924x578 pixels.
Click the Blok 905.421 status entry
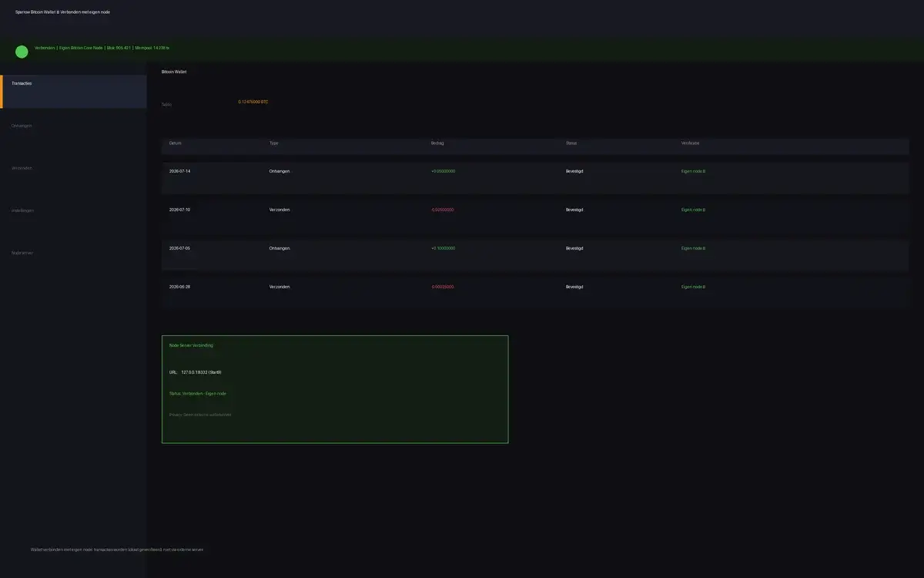pos(119,48)
